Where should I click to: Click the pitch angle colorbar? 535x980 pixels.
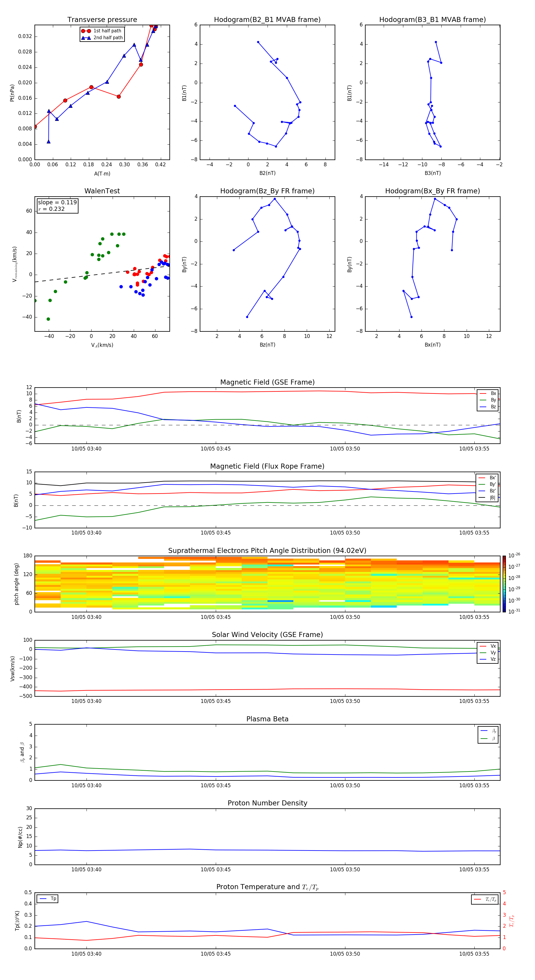504,584
